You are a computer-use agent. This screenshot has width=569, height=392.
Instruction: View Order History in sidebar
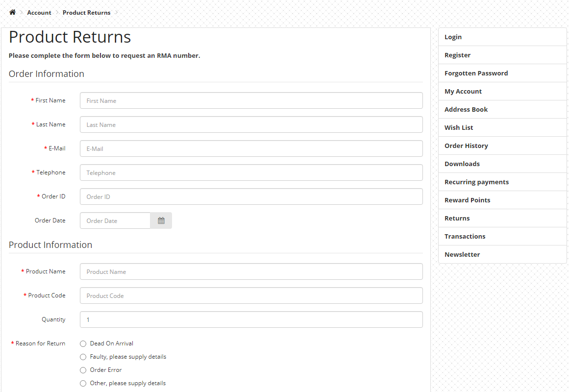[466, 146]
